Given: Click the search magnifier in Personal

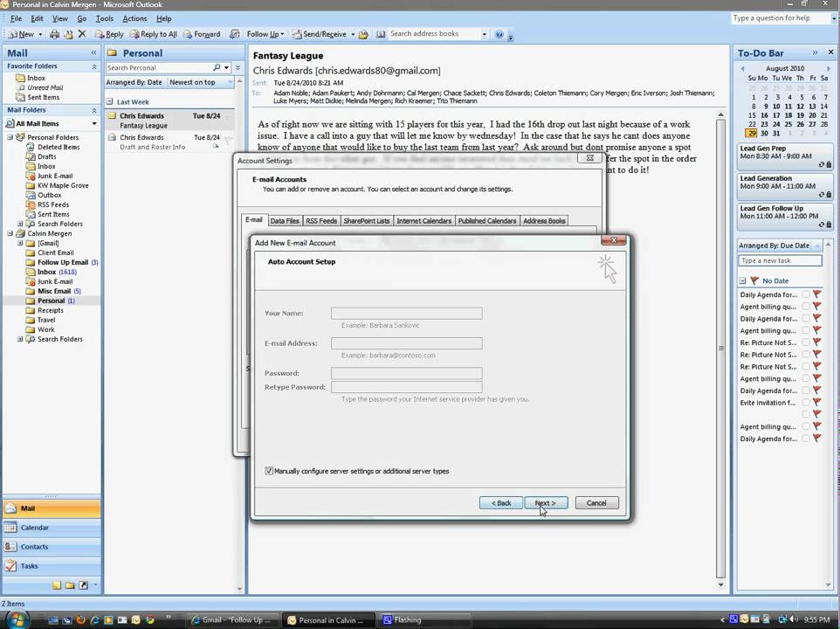Looking at the screenshot, I should point(217,67).
